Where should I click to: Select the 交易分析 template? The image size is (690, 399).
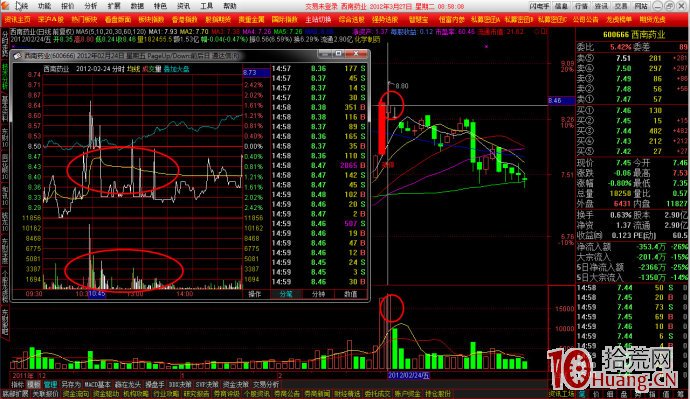click(266, 384)
